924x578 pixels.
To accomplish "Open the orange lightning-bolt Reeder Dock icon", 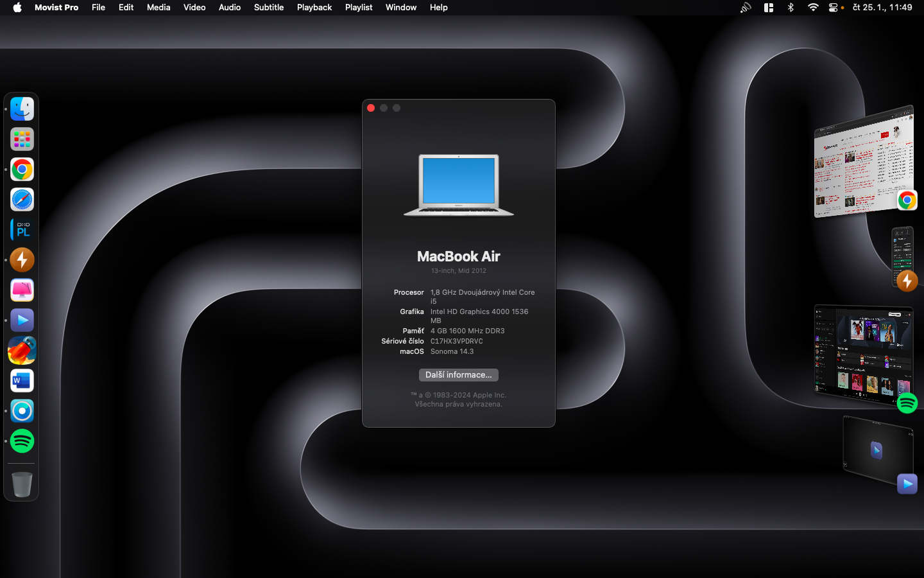I will [22, 260].
